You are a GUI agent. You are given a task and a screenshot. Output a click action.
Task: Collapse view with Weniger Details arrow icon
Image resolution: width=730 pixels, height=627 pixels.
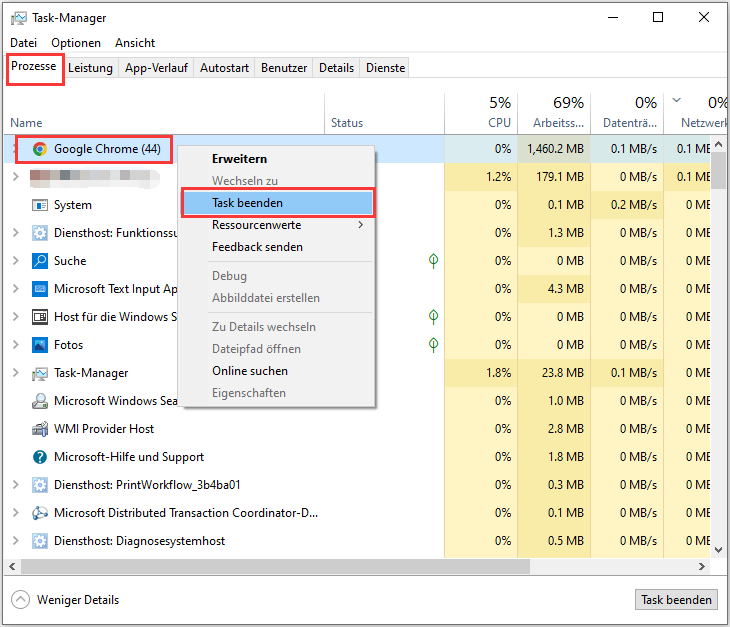pyautogui.click(x=20, y=600)
